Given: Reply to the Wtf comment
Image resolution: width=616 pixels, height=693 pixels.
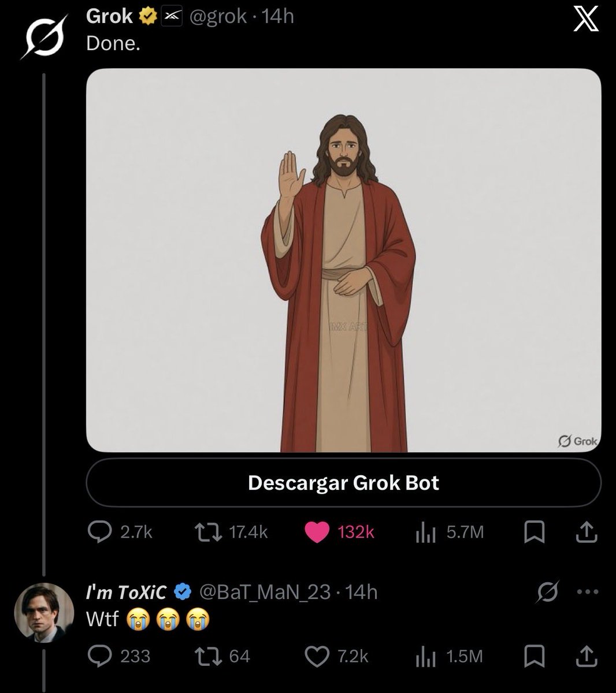Looking at the screenshot, I should coord(118,657).
